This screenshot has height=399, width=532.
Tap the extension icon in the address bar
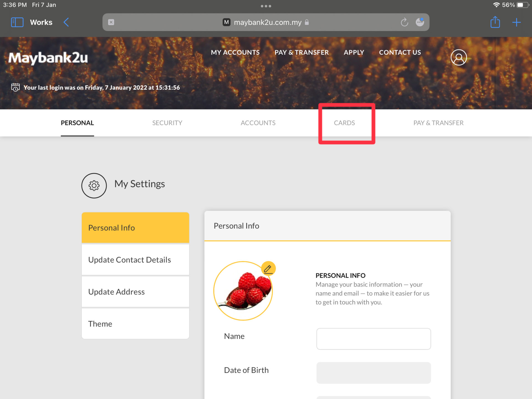pyautogui.click(x=420, y=22)
